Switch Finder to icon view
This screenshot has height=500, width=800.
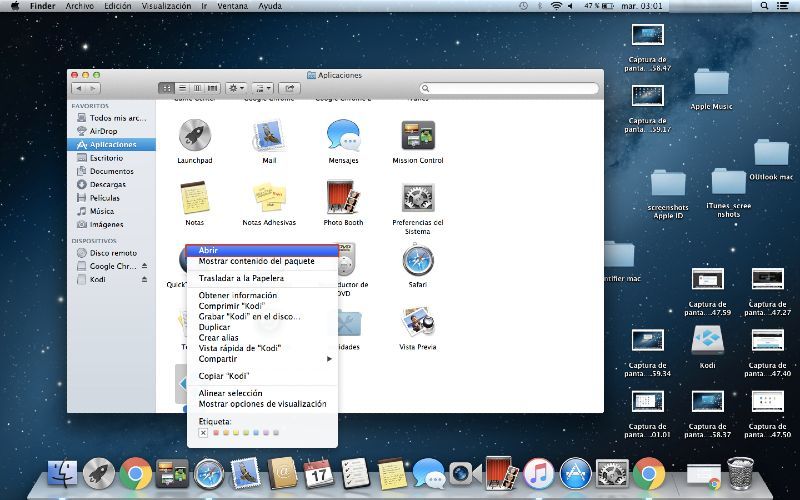pos(166,88)
